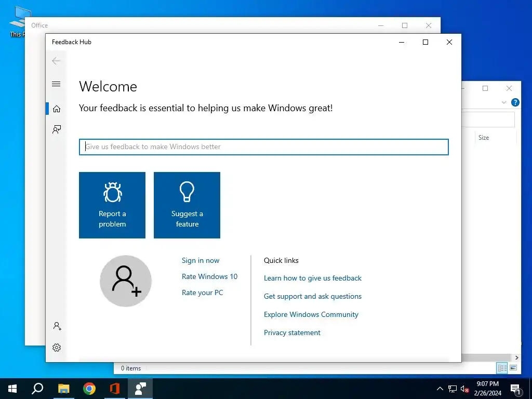
Task: Open the Rate your PC link
Action: [203, 292]
